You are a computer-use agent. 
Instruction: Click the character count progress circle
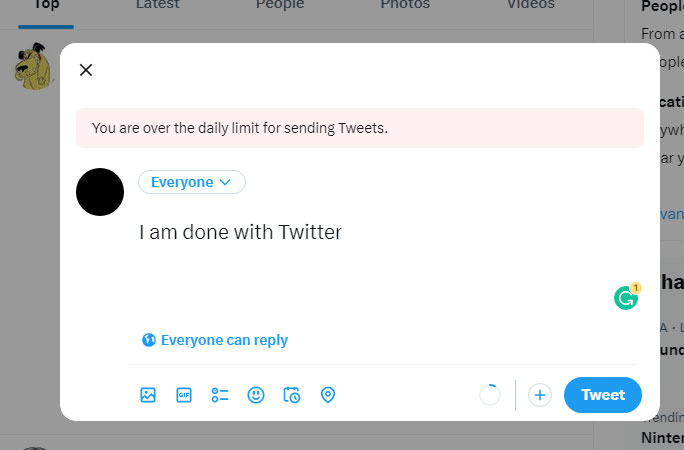[490, 395]
